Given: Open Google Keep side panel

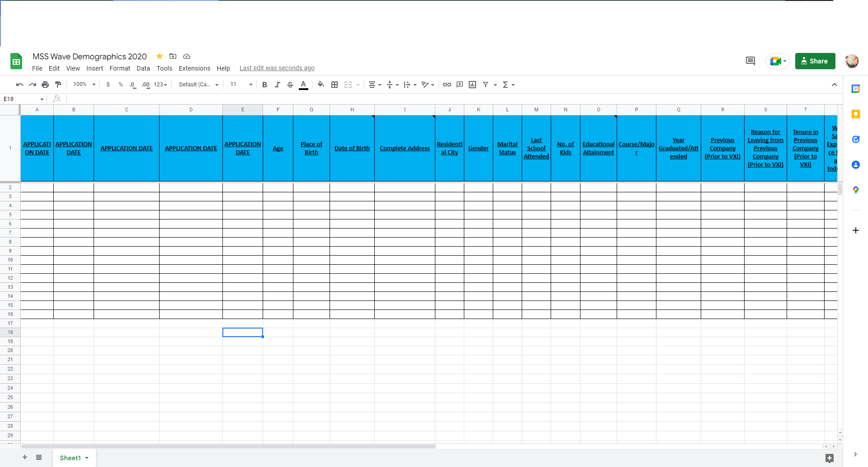Looking at the screenshot, I should click(x=855, y=114).
